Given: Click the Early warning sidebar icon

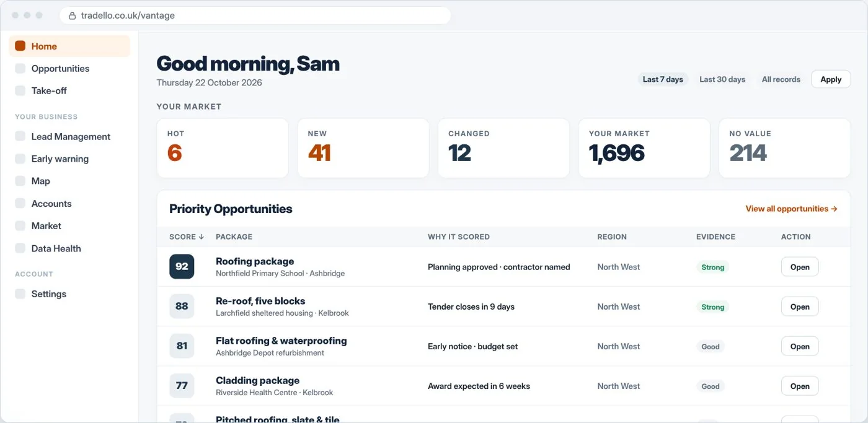Looking at the screenshot, I should tap(20, 159).
